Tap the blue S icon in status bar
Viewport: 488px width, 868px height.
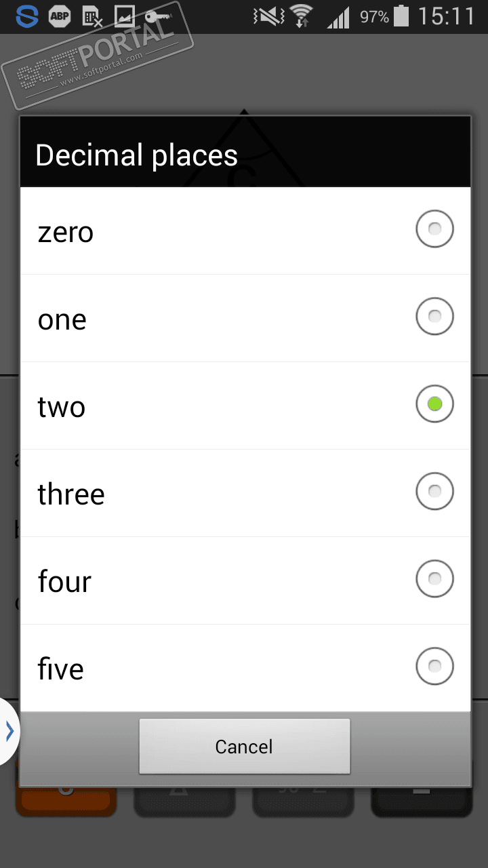(x=27, y=16)
